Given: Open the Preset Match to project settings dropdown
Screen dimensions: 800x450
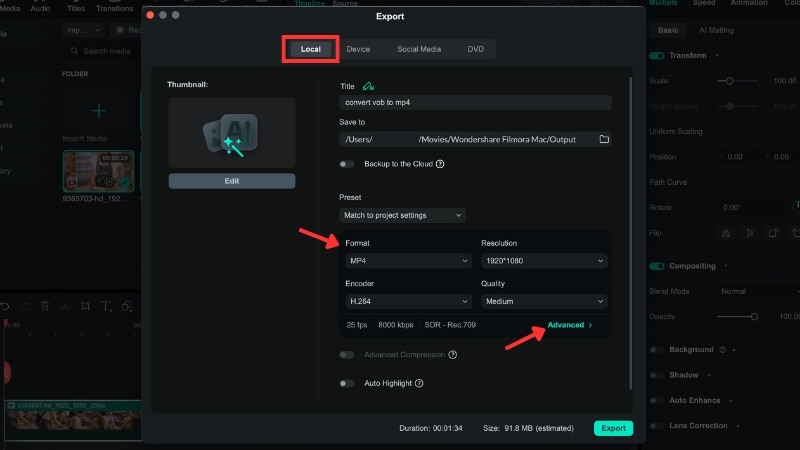Looking at the screenshot, I should pyautogui.click(x=402, y=215).
